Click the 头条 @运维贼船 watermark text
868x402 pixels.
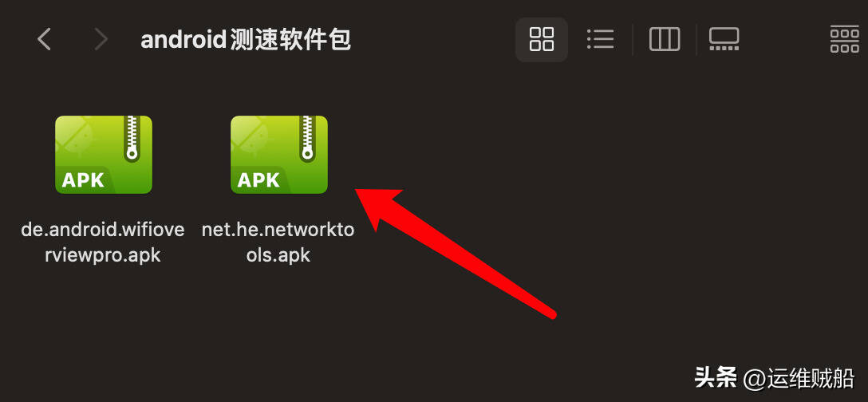[x=774, y=379]
